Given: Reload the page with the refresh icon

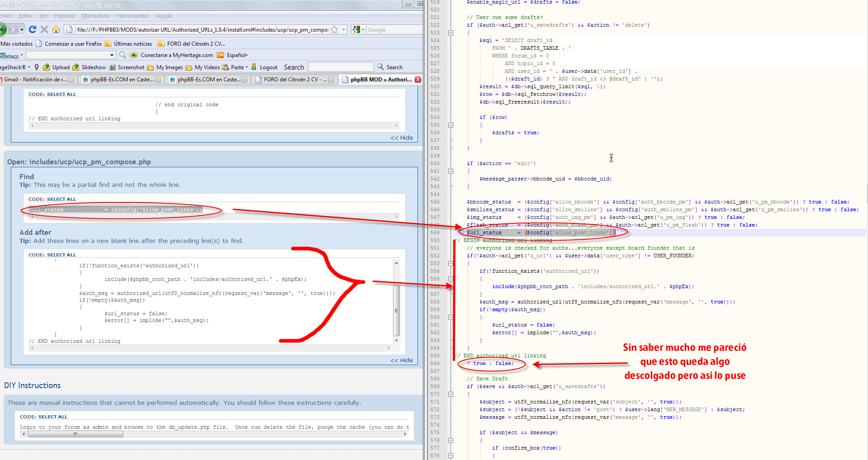Looking at the screenshot, I should pyautogui.click(x=32, y=29).
